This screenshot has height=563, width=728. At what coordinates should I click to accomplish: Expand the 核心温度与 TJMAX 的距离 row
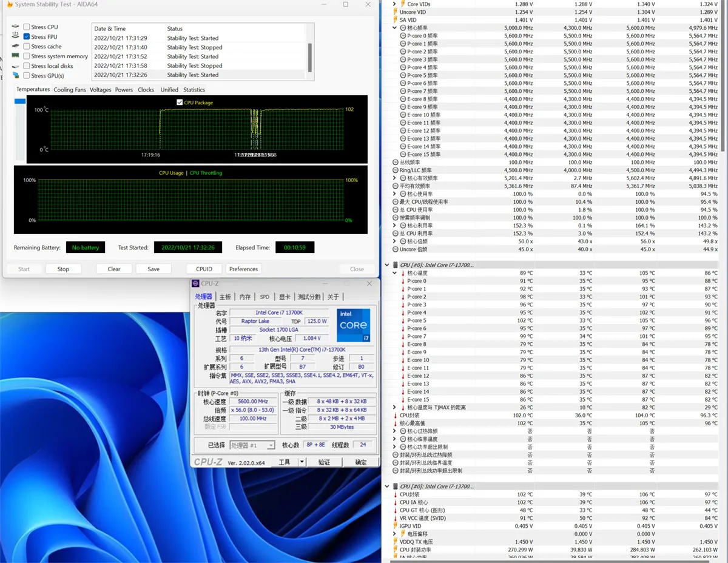point(395,407)
